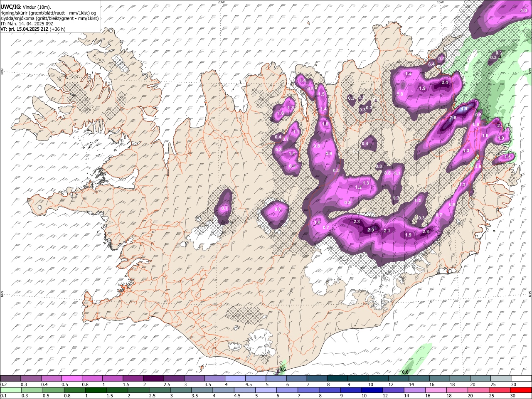This screenshot has height=399, width=532.
Task: Pick the lightest green rain swatch between 0.1 and 0.3
Action: [11, 390]
